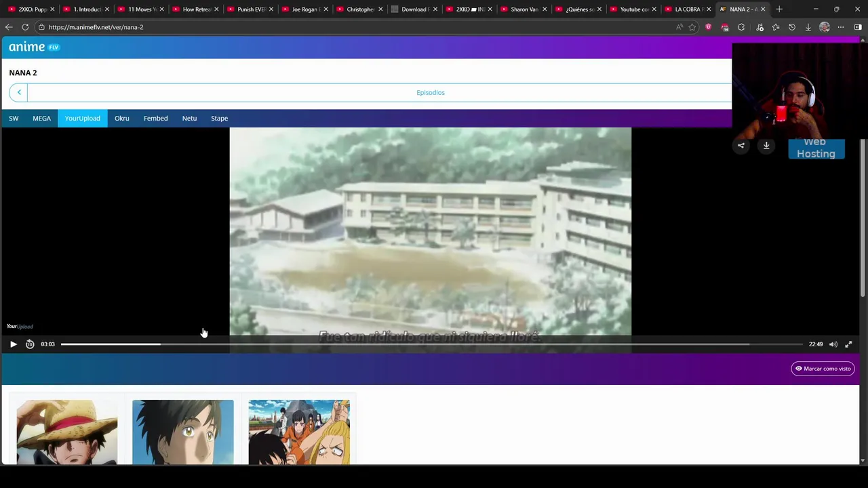Switch to the '2XKO: Pupp' tab
The height and width of the screenshot is (488, 868).
33,9
